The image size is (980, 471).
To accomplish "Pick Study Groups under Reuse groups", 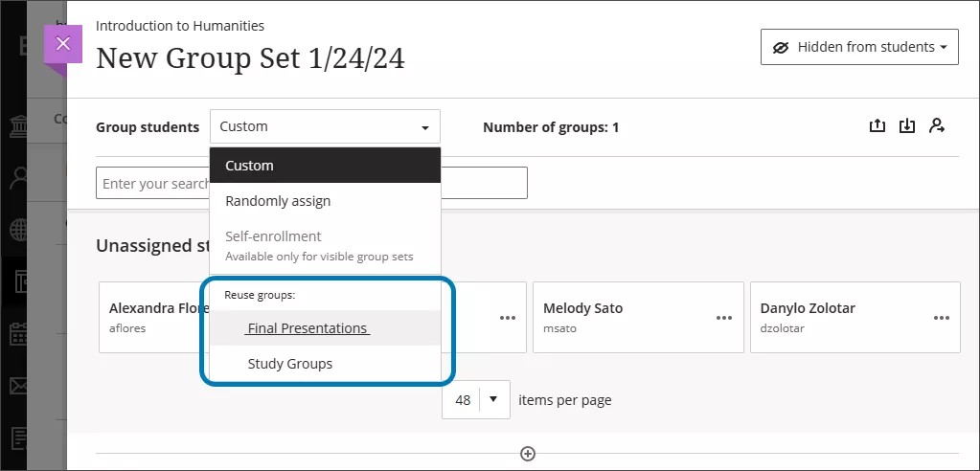I will (290, 364).
